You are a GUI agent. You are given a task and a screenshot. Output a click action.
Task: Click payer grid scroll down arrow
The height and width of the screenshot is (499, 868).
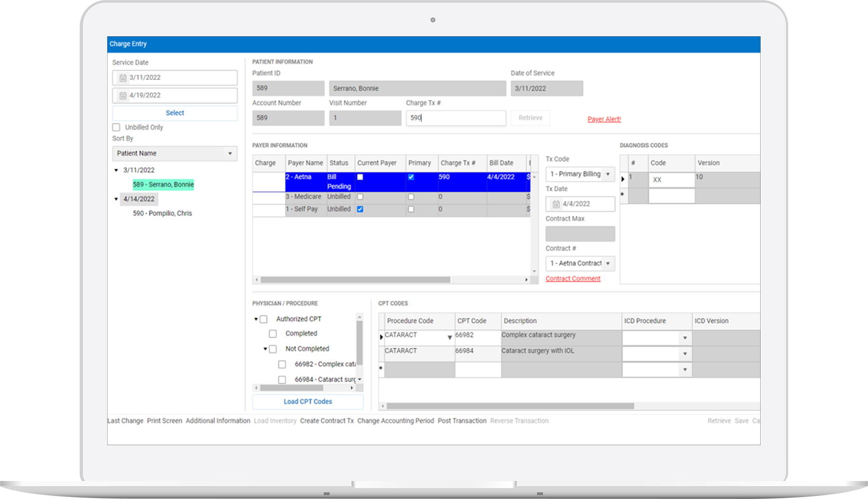(x=534, y=271)
